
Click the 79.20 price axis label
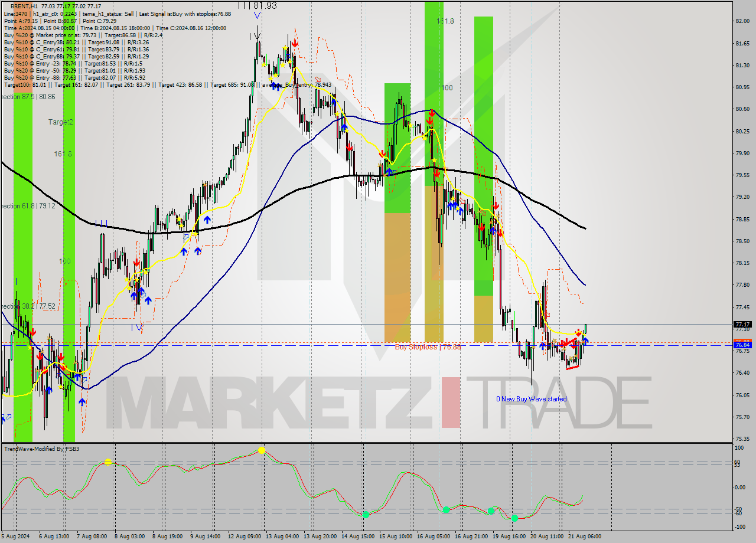742,197
